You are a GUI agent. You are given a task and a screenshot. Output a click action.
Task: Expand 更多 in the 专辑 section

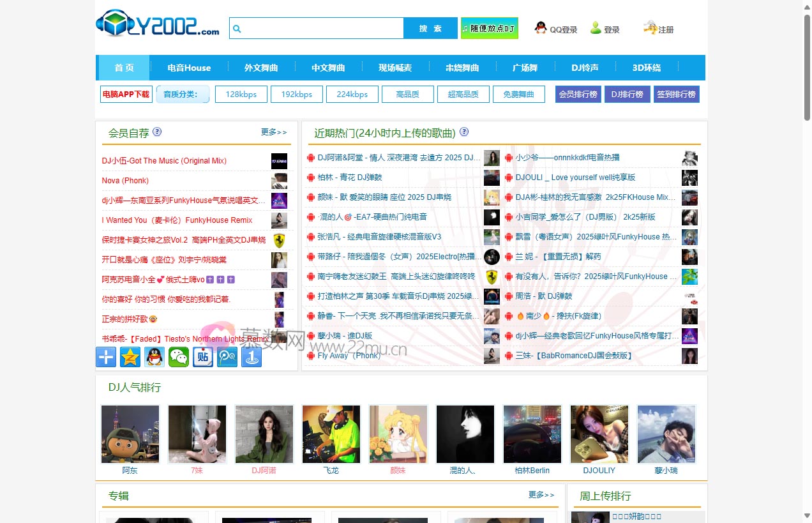click(541, 495)
